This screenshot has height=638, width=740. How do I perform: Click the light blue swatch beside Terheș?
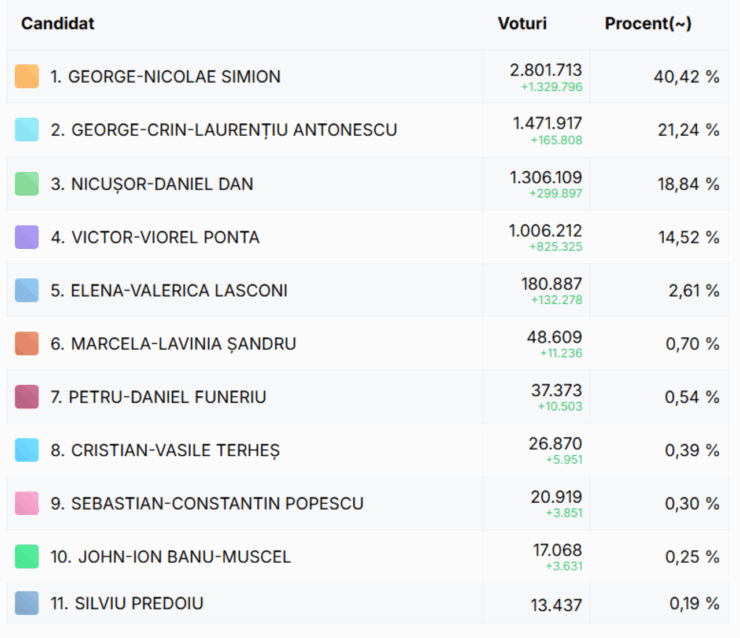[x=27, y=450]
